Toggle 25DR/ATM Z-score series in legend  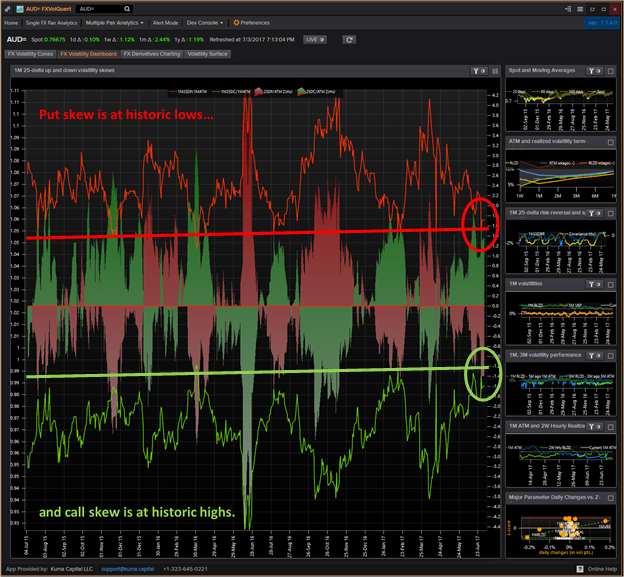click(x=274, y=92)
